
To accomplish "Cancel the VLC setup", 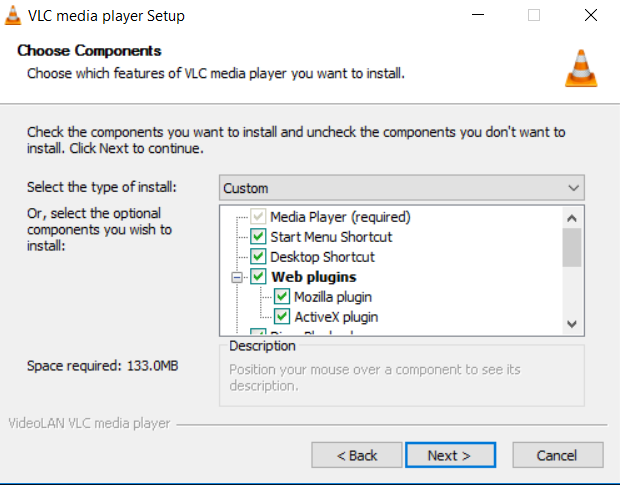I will tap(557, 455).
